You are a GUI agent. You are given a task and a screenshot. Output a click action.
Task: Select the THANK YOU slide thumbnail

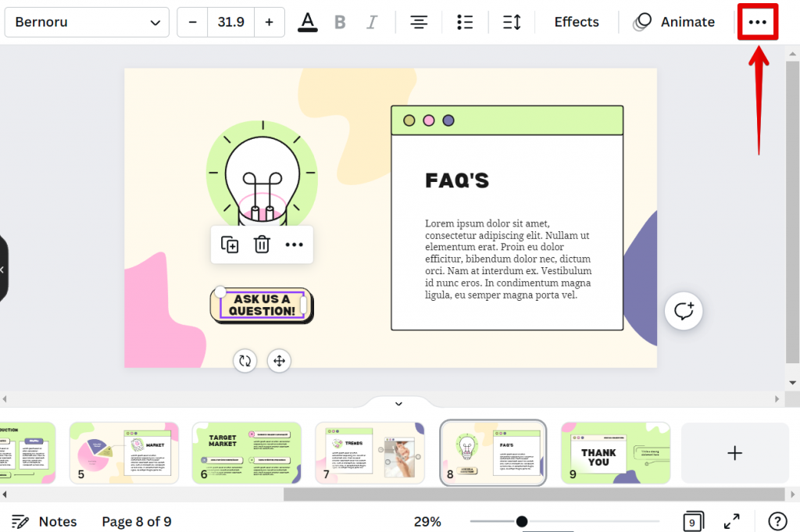pos(616,453)
